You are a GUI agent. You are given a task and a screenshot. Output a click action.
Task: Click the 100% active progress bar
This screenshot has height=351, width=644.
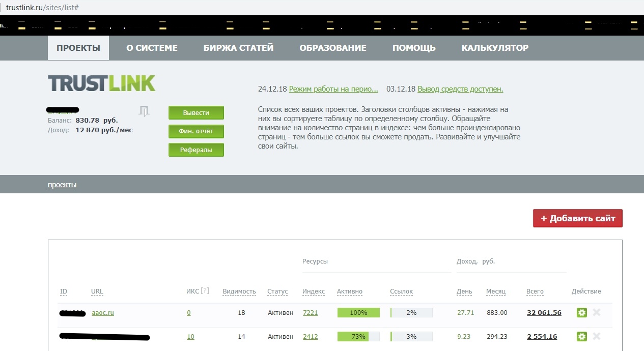click(358, 312)
